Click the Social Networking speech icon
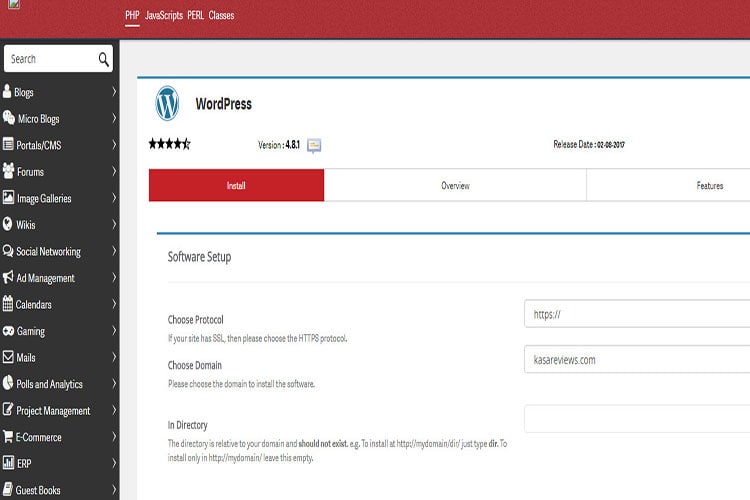750x500 pixels. [x=8, y=250]
